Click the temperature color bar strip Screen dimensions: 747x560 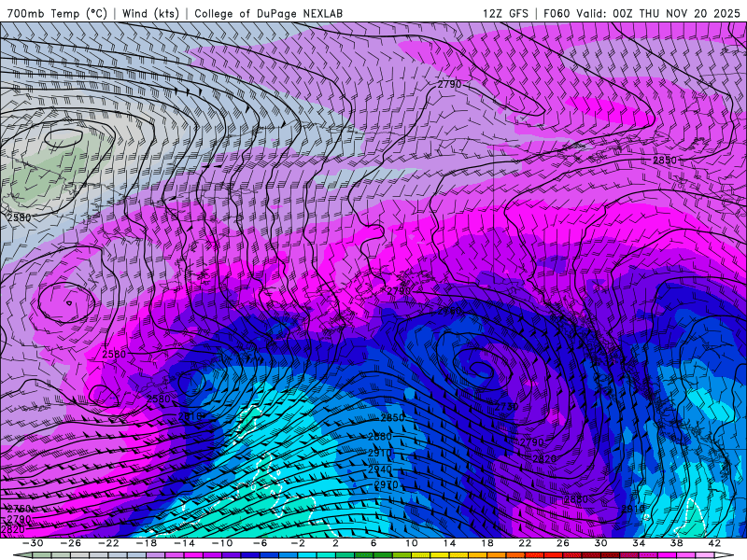coord(373,555)
